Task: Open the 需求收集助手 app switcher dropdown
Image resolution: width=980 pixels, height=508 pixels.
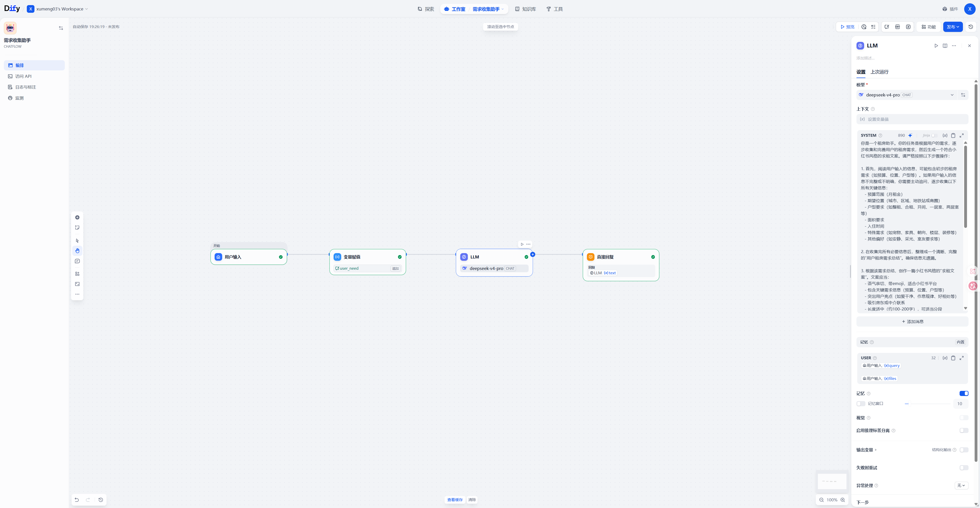Action: 488,9
